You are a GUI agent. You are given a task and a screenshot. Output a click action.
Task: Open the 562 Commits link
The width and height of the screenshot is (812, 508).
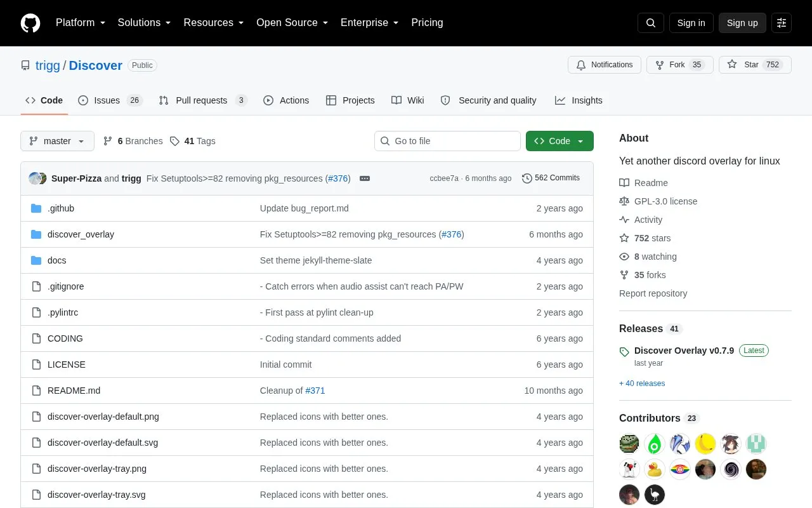(551, 178)
